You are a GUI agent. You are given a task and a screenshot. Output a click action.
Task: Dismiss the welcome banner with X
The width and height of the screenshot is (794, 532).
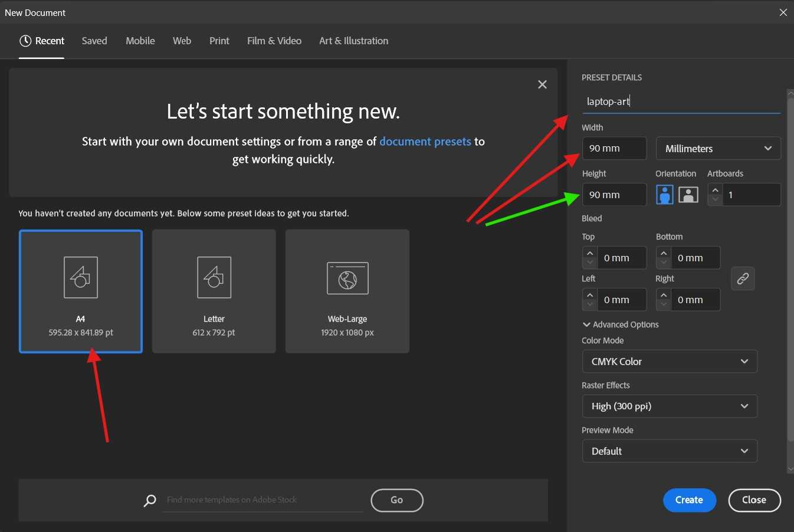tap(542, 84)
